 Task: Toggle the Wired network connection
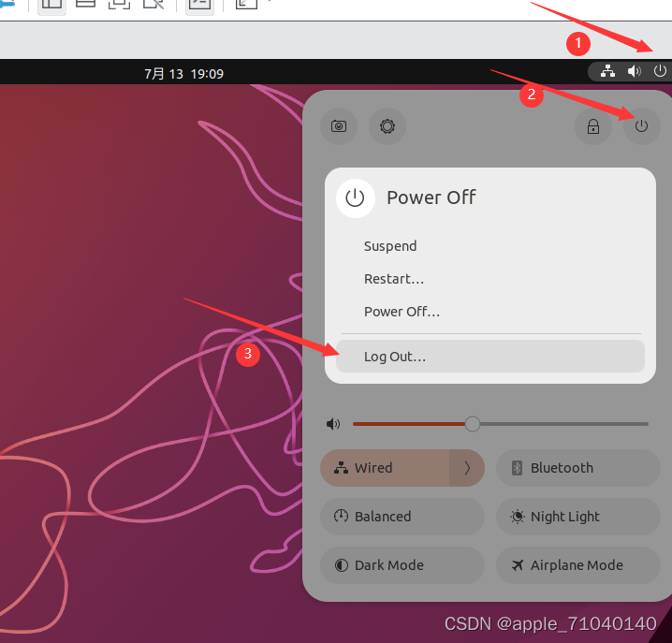(385, 468)
